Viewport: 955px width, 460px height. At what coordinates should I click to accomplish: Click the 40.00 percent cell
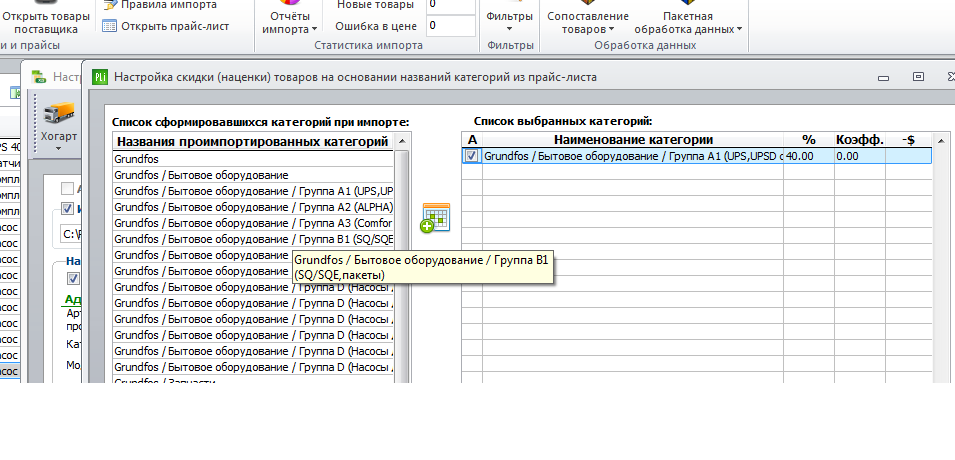point(809,156)
